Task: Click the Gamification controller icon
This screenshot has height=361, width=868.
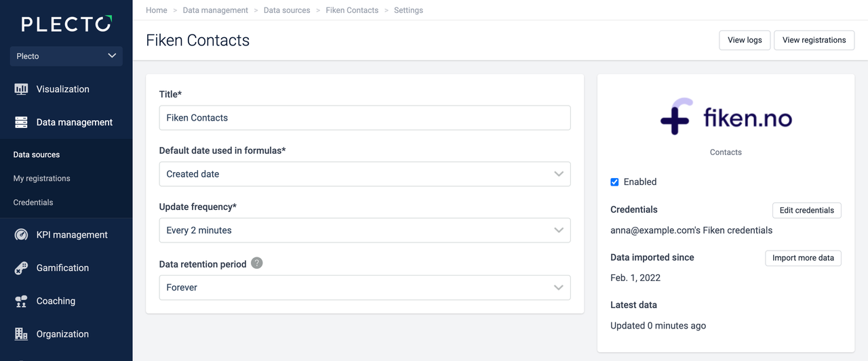Action: (21, 268)
